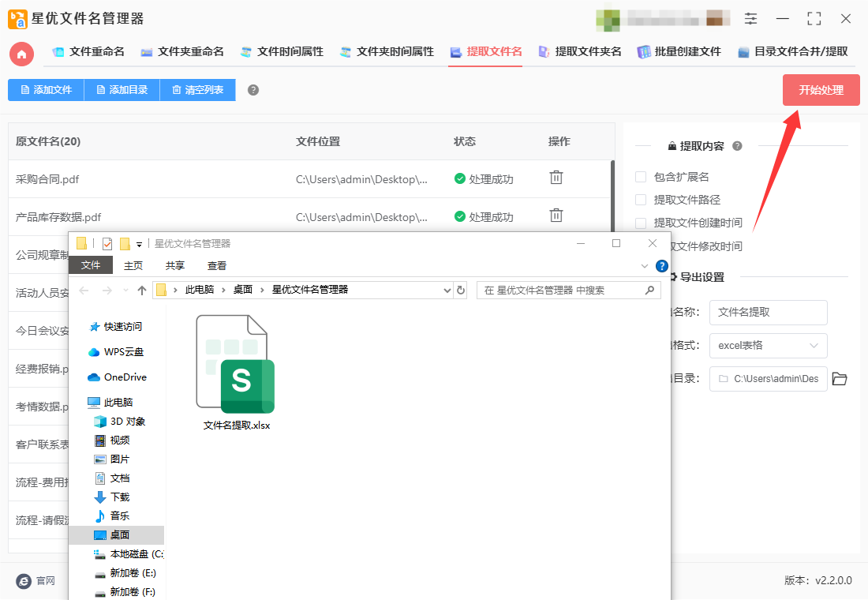Open Explorer 查看 ribbon tab
Screen dimensions: 868x600
point(217,266)
